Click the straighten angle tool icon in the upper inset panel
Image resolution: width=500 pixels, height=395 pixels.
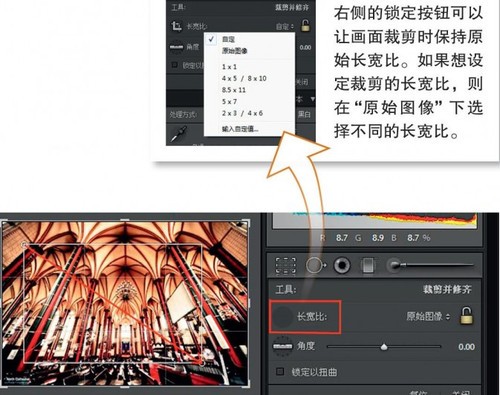click(176, 47)
